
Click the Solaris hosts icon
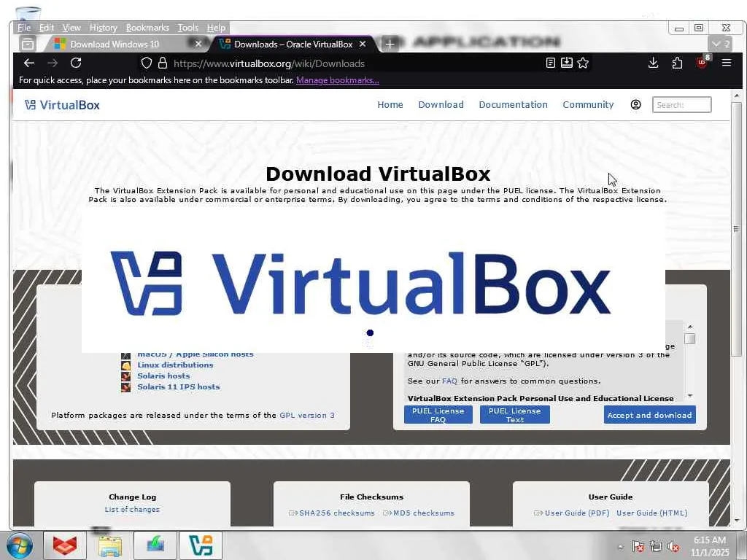[125, 376]
